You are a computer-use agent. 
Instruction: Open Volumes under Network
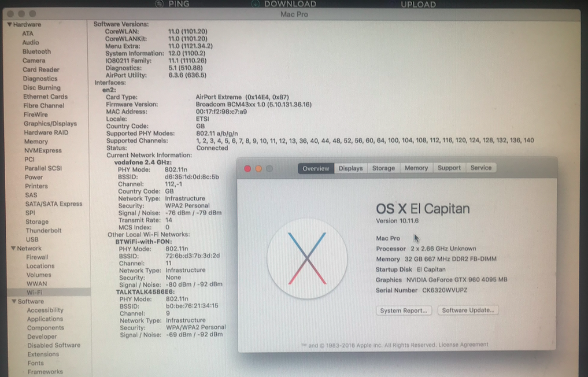(39, 275)
